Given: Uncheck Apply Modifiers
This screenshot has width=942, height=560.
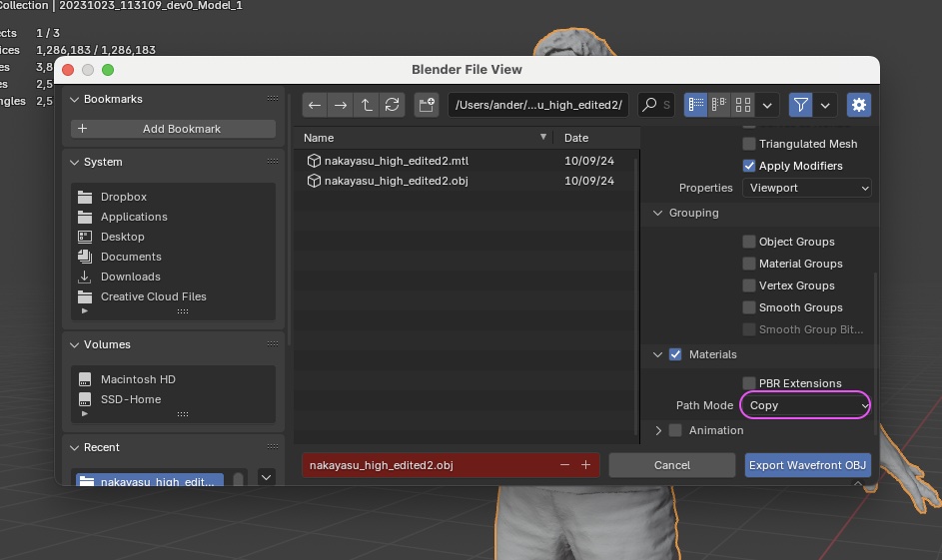Looking at the screenshot, I should coord(748,166).
